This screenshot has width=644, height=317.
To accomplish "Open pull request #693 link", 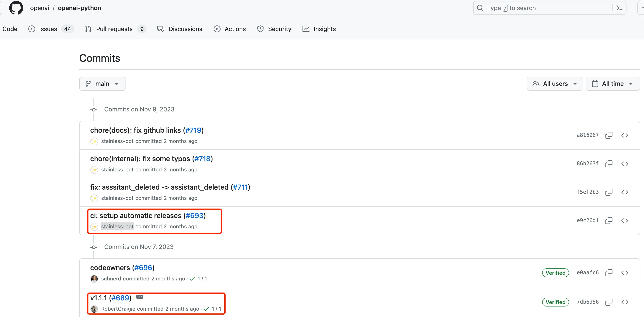I will point(194,216).
